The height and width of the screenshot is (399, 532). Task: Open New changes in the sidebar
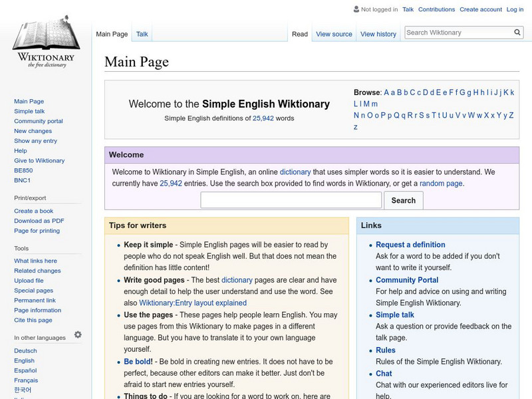pyautogui.click(x=33, y=131)
